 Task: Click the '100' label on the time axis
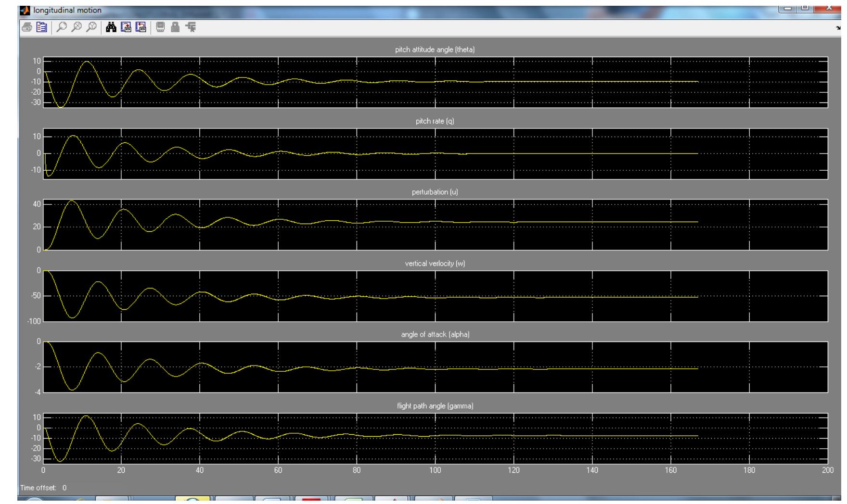coord(435,470)
